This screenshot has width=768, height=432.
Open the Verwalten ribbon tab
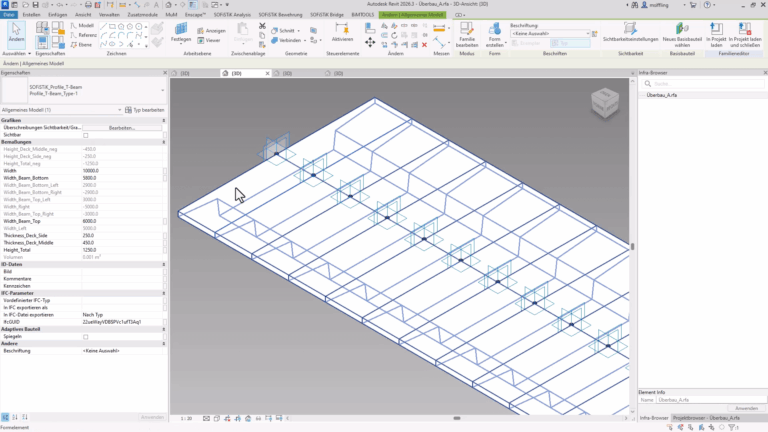coord(109,15)
